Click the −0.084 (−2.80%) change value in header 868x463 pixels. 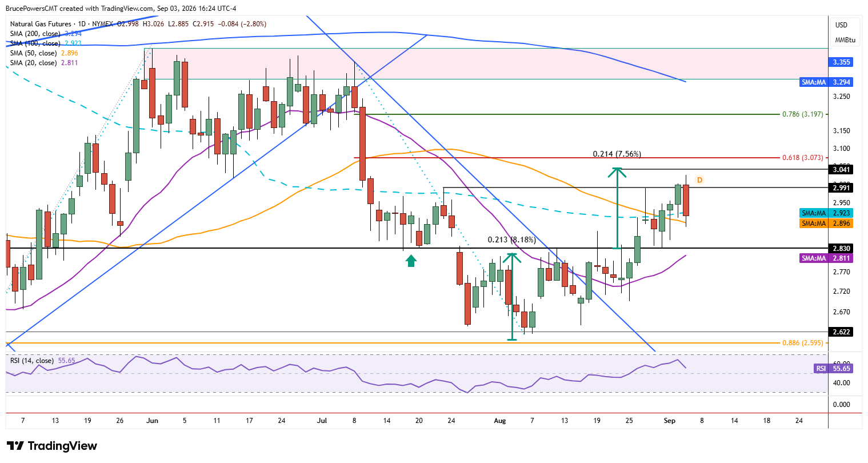(x=243, y=24)
